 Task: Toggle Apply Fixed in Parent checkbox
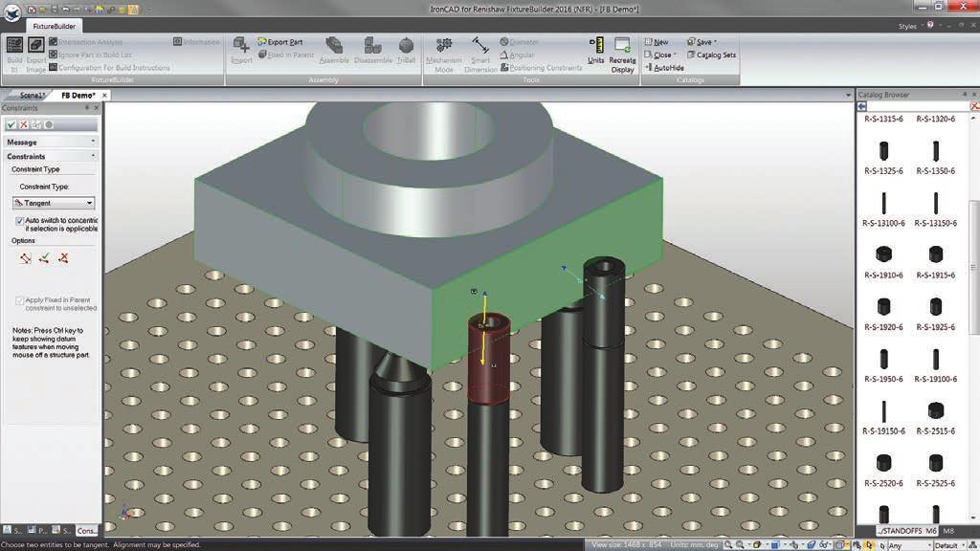19,300
